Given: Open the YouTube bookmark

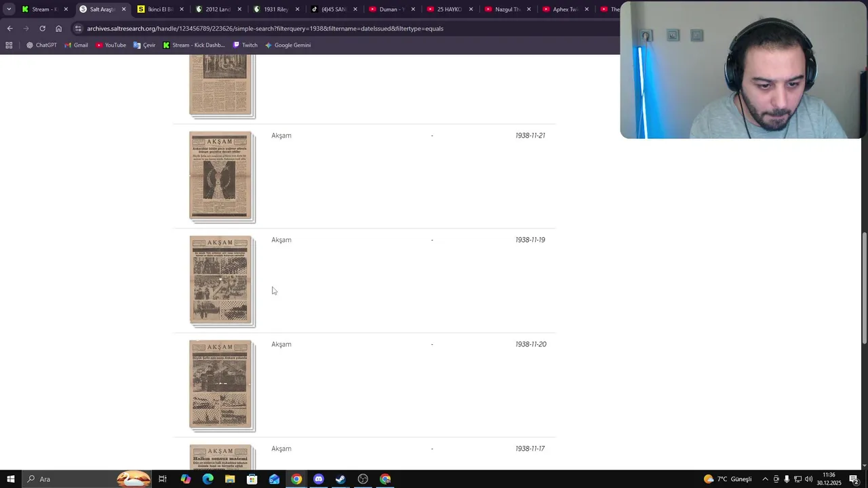Looking at the screenshot, I should (111, 45).
